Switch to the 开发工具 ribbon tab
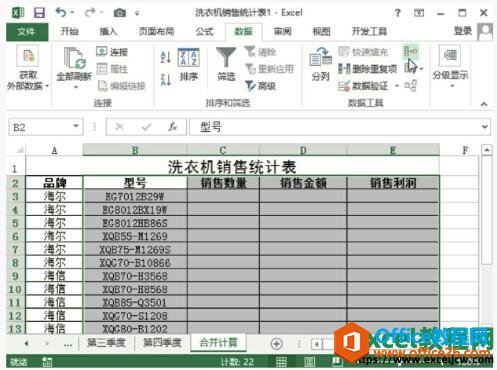Image resolution: width=497 pixels, height=370 pixels. click(369, 32)
